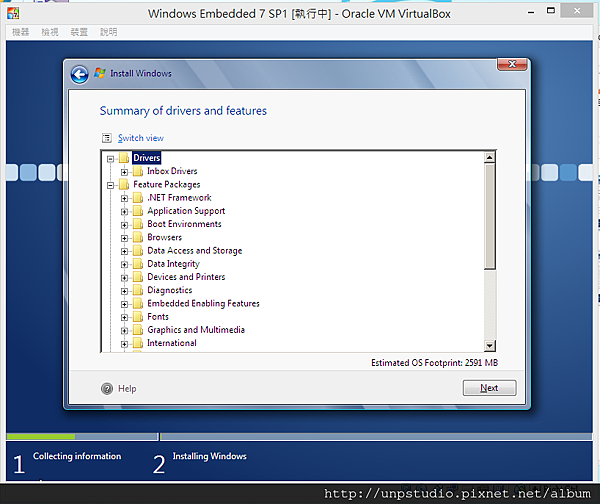Select the .NET Framework label
Screen dimensions: 600x504
click(179, 197)
